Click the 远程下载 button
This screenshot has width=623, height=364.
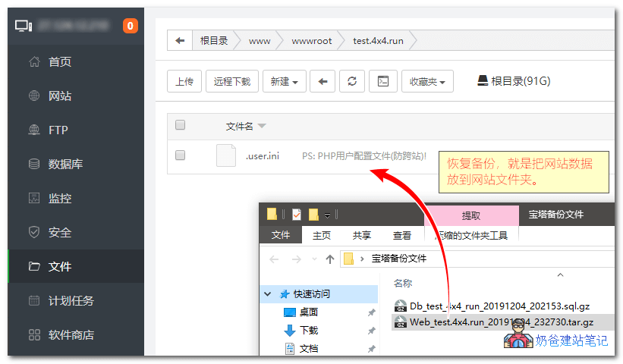tap(232, 81)
